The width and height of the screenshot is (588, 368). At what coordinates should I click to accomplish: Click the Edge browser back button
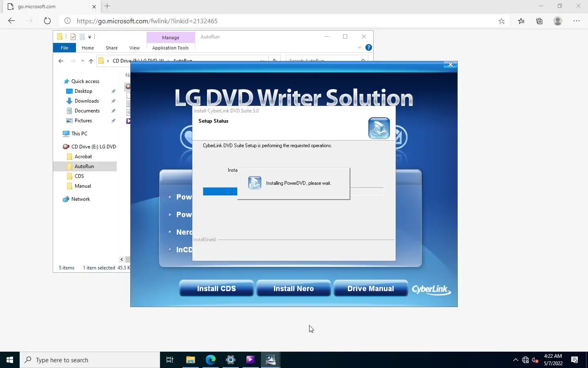pos(11,21)
